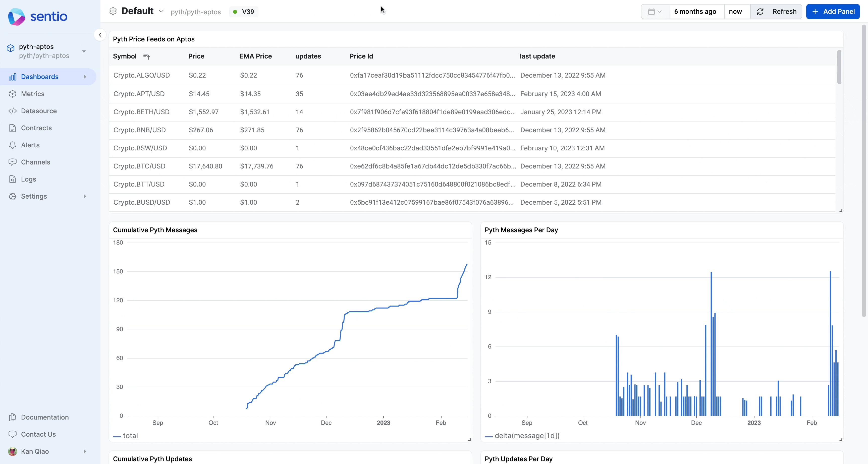Go to the Datasource section
The height and width of the screenshot is (464, 868).
(39, 111)
